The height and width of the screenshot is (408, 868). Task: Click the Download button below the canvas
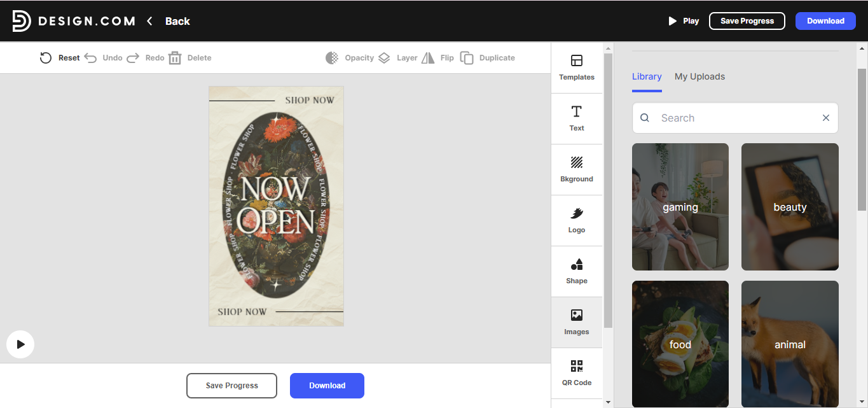[x=327, y=386]
